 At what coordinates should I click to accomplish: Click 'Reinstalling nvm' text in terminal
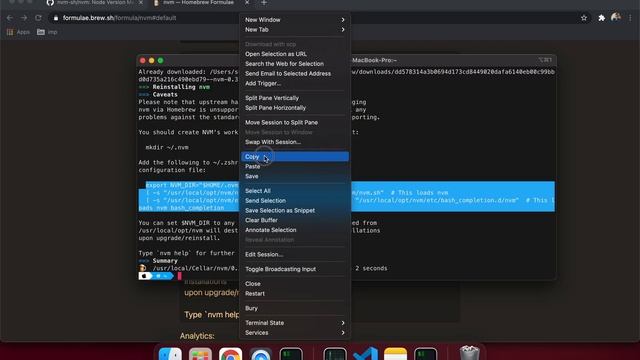181,87
